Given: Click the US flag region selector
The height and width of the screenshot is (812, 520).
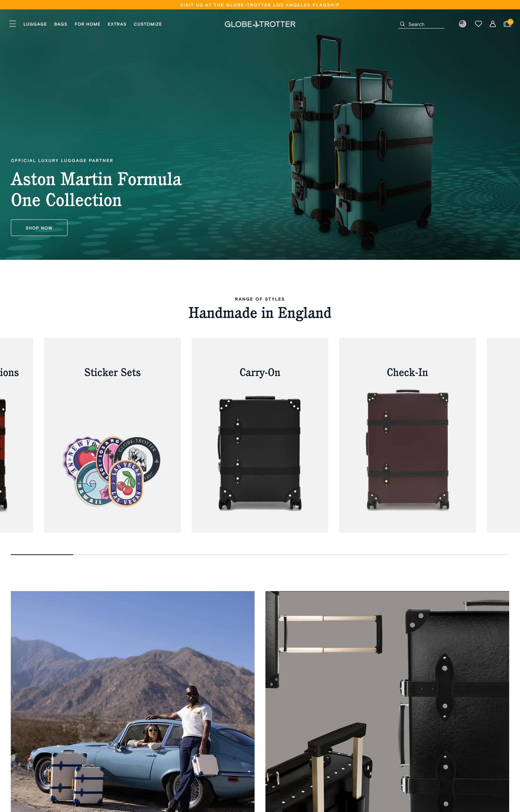Looking at the screenshot, I should click(463, 24).
